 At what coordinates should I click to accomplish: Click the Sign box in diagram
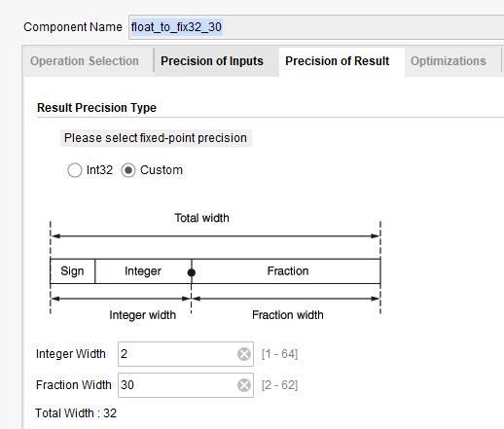pyautogui.click(x=72, y=271)
